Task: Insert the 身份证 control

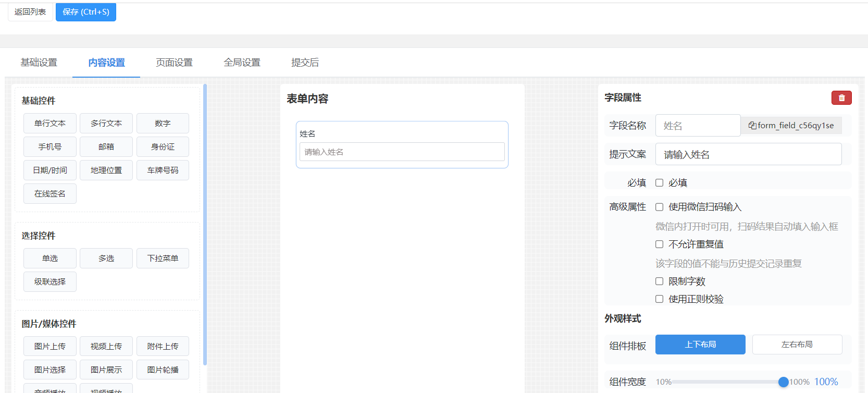Action: (x=163, y=147)
